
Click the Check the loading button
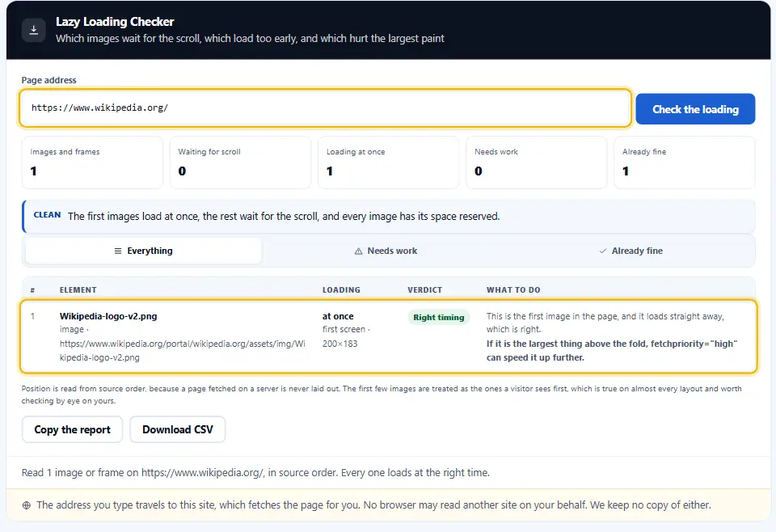[695, 109]
